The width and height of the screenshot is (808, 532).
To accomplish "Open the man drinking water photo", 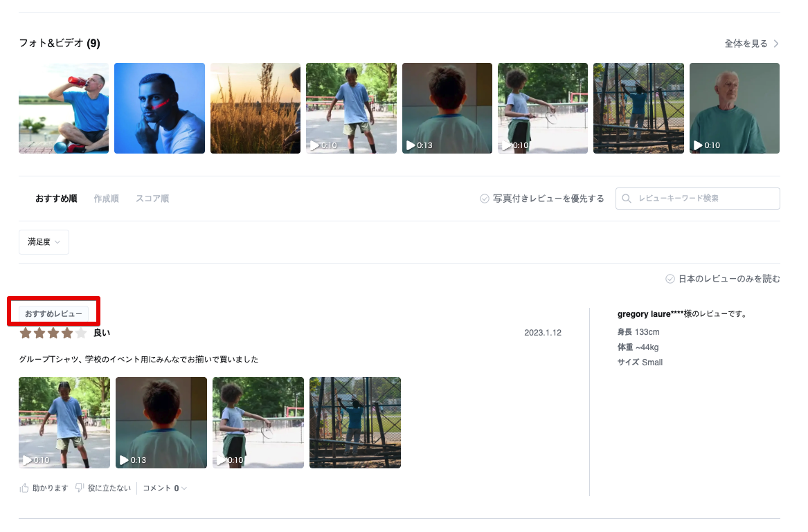I will 64,108.
